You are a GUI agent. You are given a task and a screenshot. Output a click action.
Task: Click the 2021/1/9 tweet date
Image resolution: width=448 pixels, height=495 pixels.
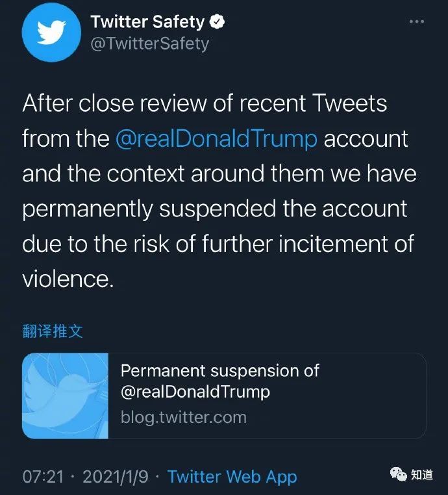click(116, 476)
